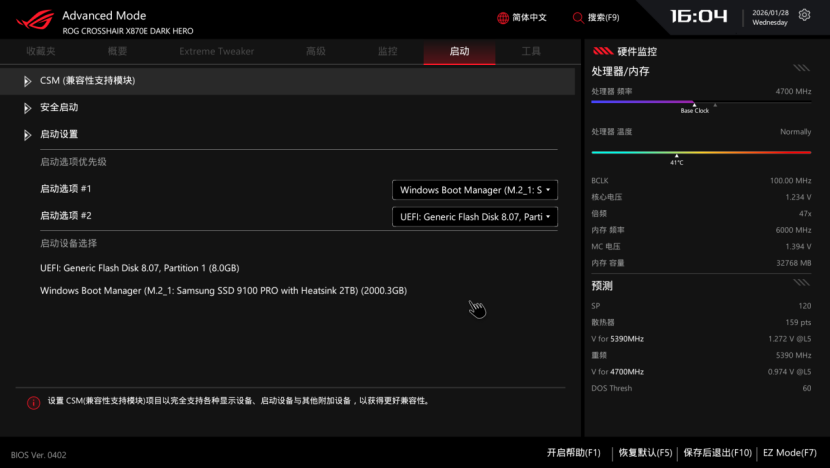
Task: Open the boot option #2 dropdown
Action: (475, 217)
